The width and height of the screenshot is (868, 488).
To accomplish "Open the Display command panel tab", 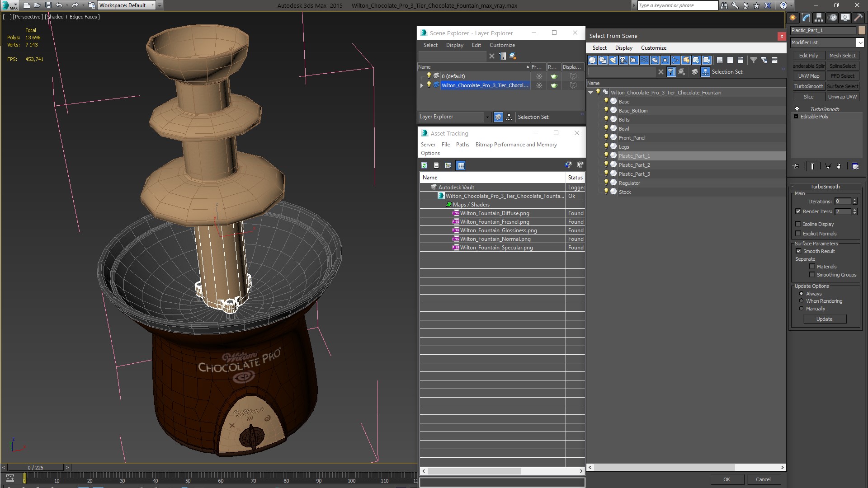I will (845, 18).
